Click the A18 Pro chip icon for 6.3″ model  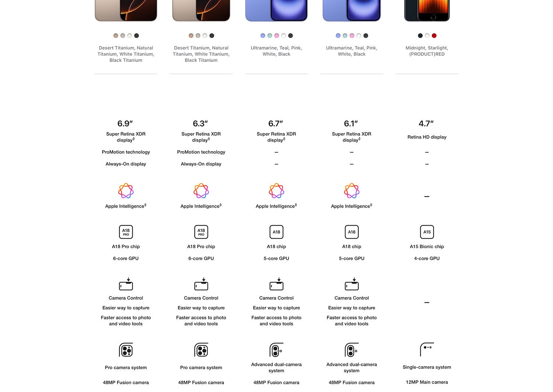(x=201, y=232)
